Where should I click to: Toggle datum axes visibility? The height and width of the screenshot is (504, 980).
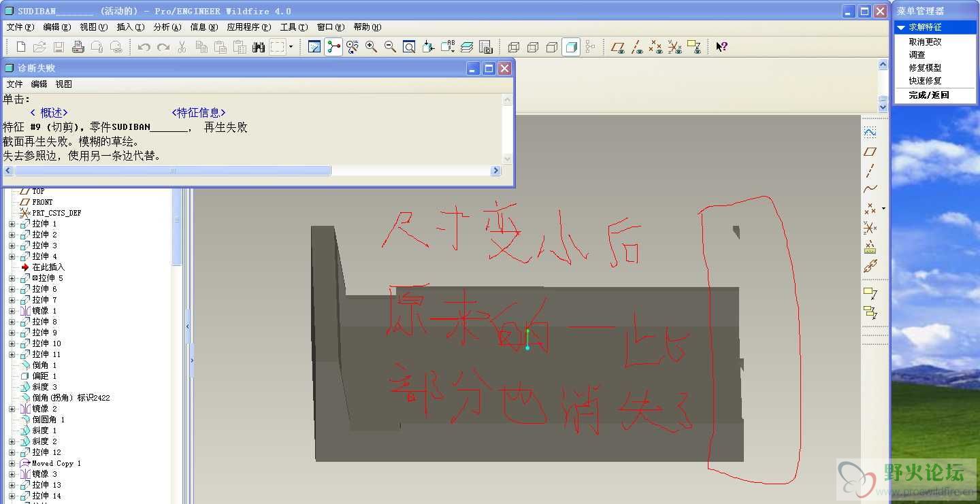637,47
